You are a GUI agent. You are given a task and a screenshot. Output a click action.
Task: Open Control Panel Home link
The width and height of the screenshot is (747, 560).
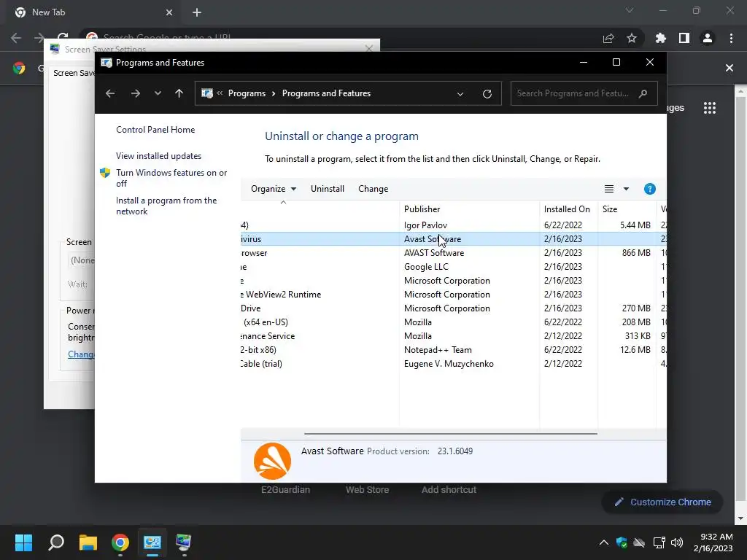click(155, 130)
